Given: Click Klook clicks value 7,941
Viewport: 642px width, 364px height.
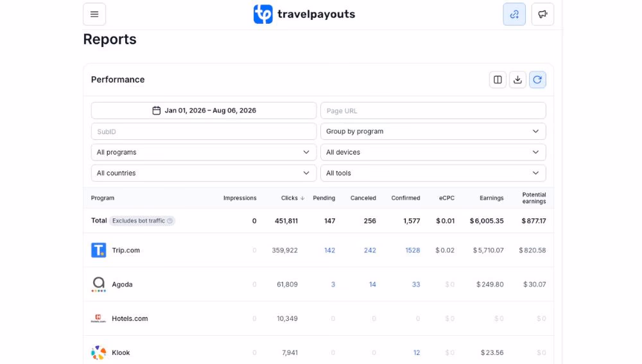Looking at the screenshot, I should pos(290,352).
